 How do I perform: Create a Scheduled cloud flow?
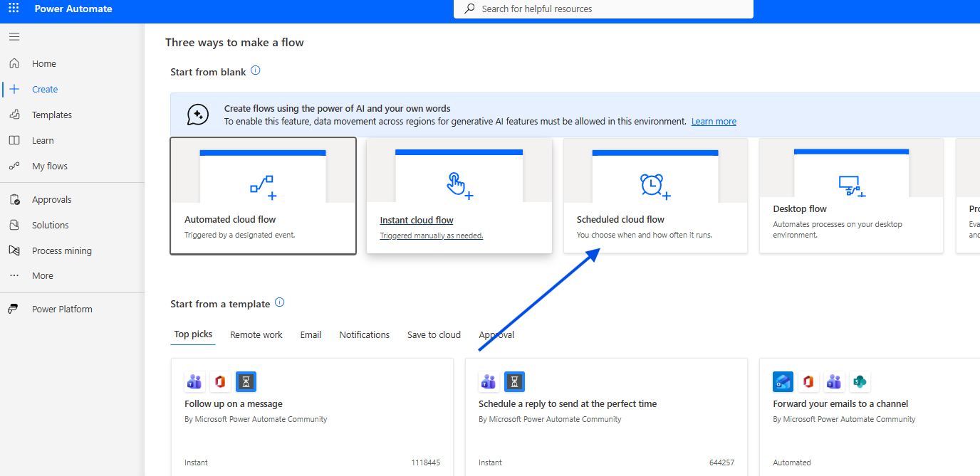655,196
